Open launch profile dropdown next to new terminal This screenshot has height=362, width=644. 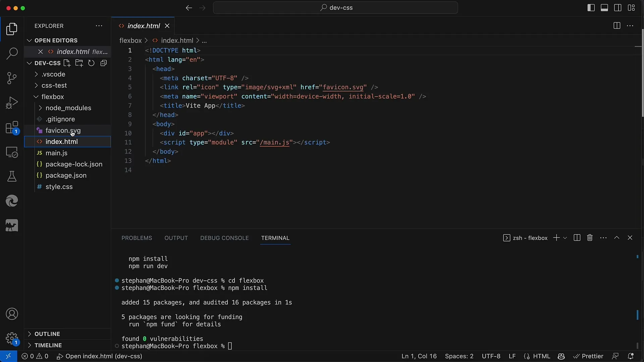pyautogui.click(x=565, y=238)
